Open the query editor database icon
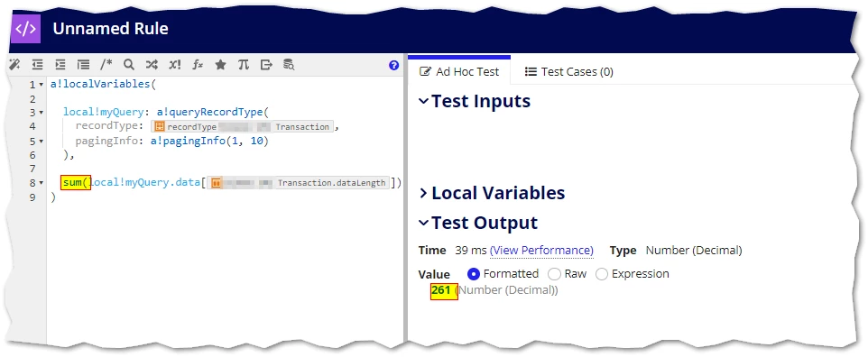This screenshot has height=357, width=868. [x=289, y=65]
